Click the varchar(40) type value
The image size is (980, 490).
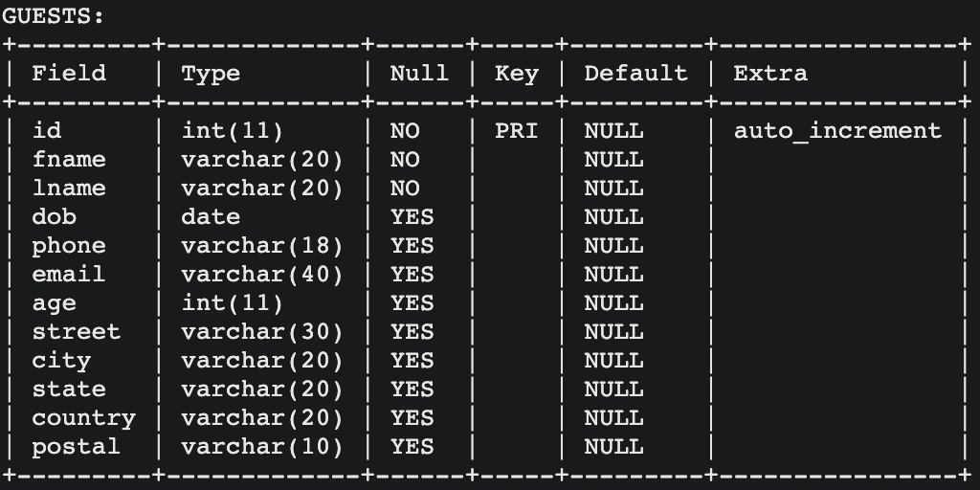261,275
